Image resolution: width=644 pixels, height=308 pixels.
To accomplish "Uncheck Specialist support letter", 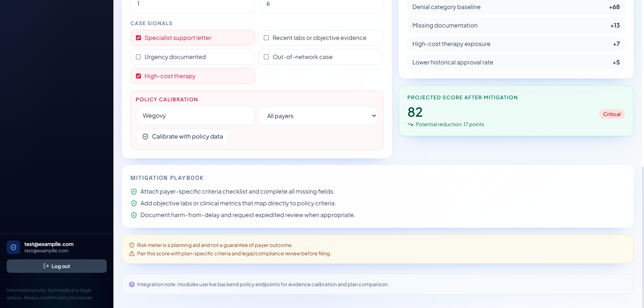I will point(138,38).
